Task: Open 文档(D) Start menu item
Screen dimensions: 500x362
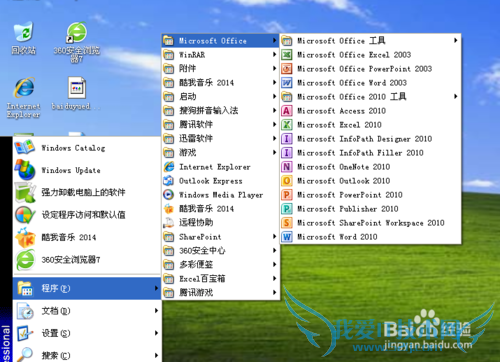Action: (87, 311)
